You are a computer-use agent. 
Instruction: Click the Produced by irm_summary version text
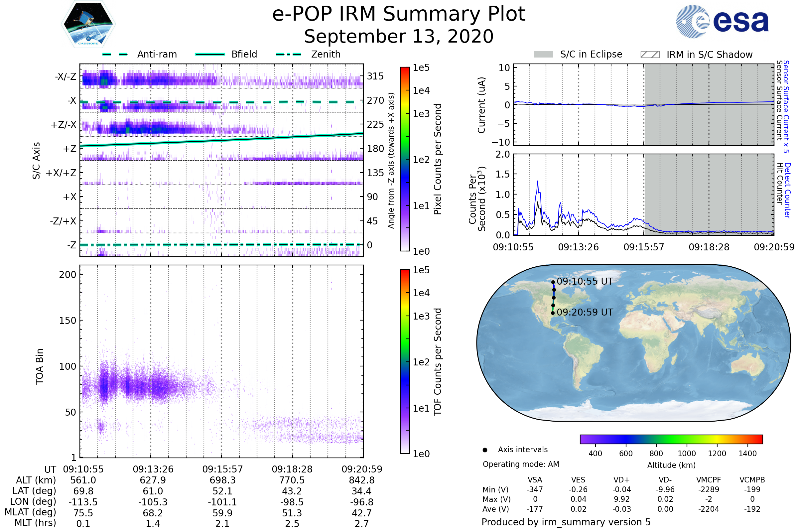tap(566, 522)
